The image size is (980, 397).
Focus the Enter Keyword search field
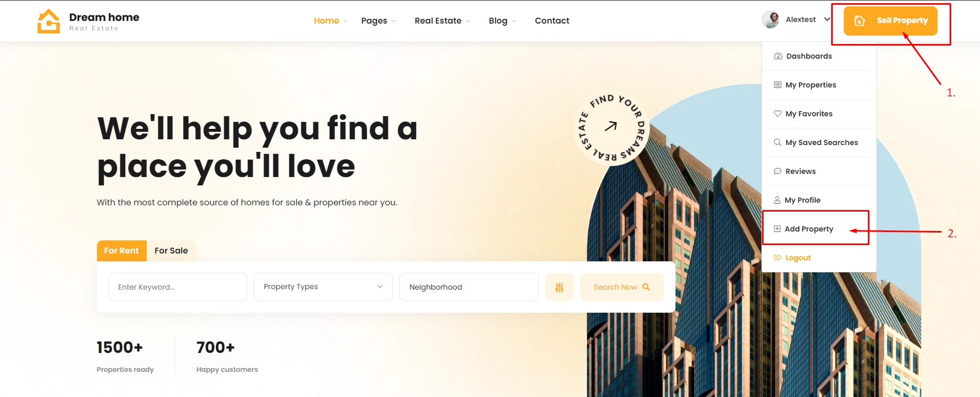(x=178, y=287)
